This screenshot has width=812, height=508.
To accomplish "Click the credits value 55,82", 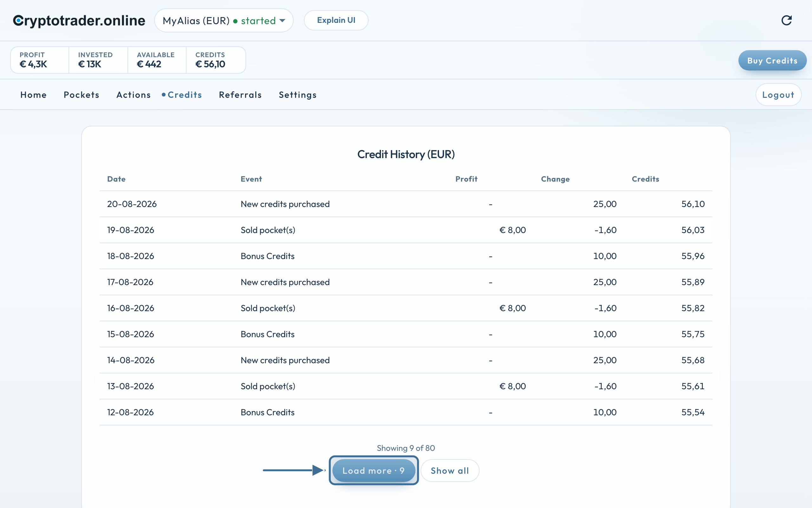I will point(693,308).
